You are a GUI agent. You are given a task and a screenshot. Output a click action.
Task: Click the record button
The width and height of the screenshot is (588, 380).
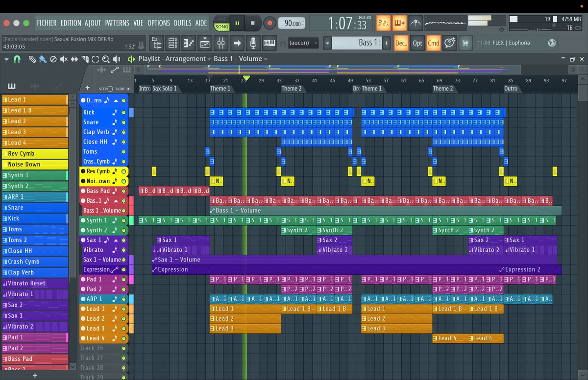(269, 23)
